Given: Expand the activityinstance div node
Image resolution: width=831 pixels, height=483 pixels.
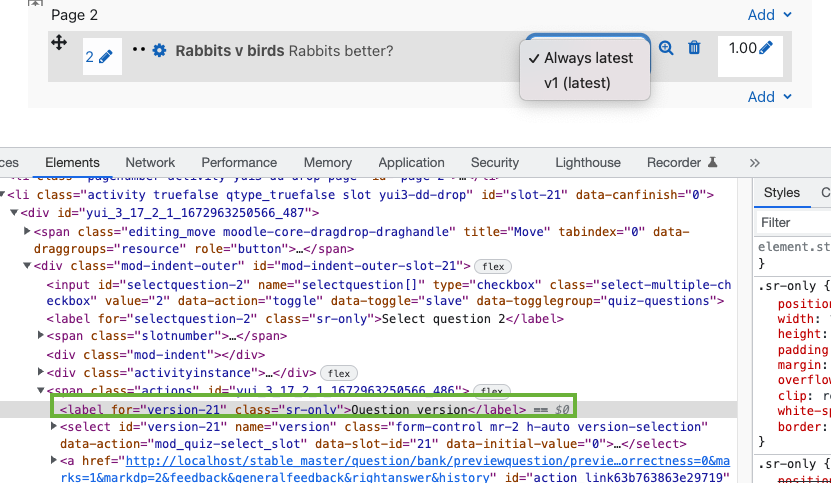Looking at the screenshot, I should tap(40, 372).
